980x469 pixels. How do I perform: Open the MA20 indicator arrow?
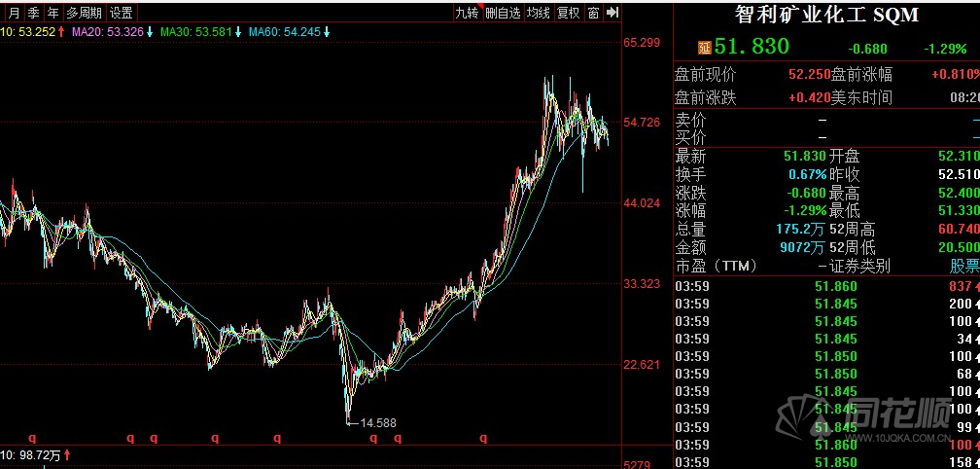(150, 32)
